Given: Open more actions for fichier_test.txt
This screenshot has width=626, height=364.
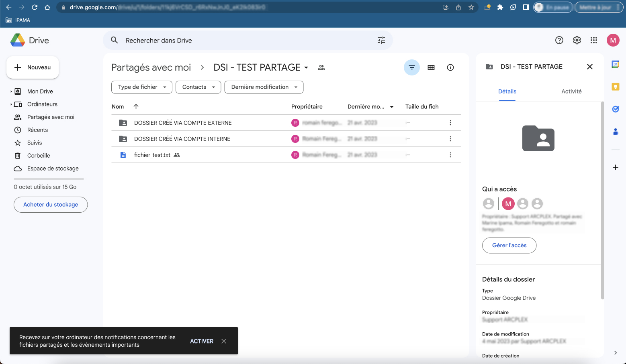Looking at the screenshot, I should click(450, 155).
